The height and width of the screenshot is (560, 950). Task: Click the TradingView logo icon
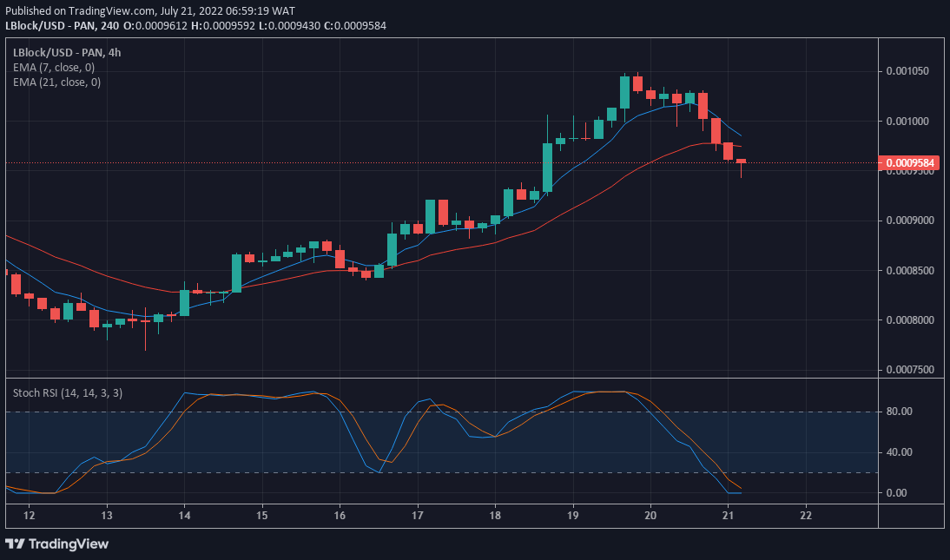pyautogui.click(x=15, y=544)
